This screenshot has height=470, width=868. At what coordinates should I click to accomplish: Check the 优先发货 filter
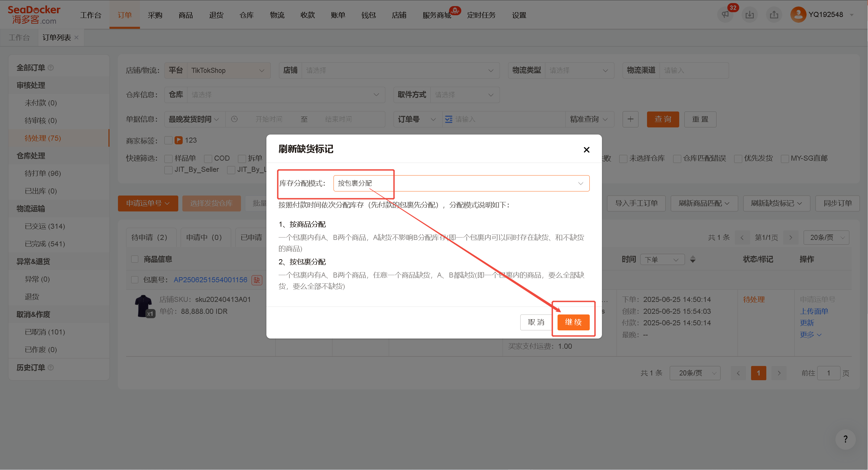[x=738, y=159]
